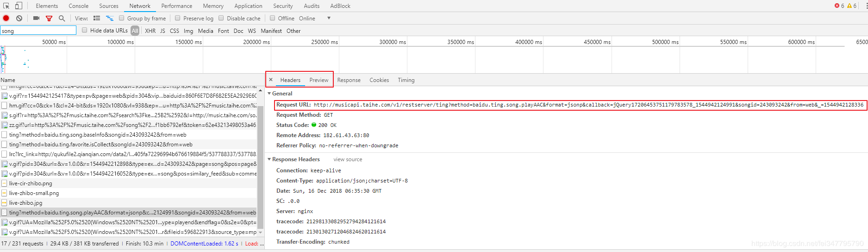Select the live-zhibo-small.png request
This screenshot has height=252, width=868.
(129, 193)
